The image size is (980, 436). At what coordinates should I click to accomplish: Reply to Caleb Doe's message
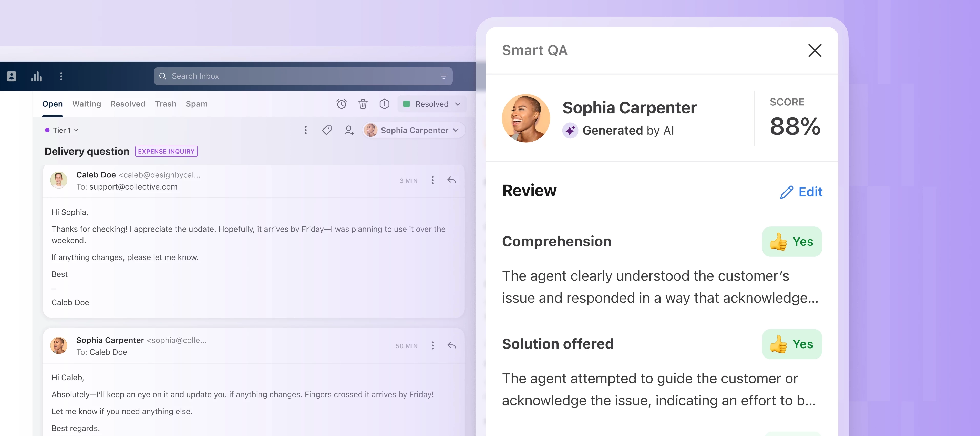click(x=452, y=180)
